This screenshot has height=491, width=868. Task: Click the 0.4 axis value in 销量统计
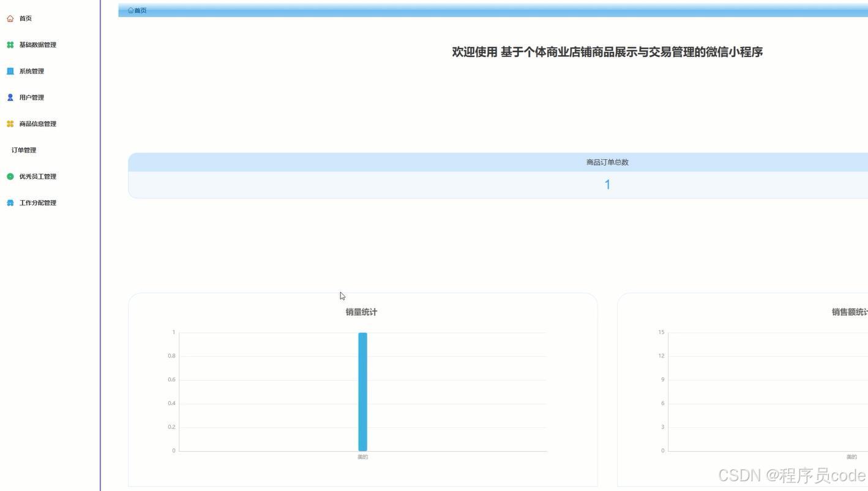click(x=171, y=403)
